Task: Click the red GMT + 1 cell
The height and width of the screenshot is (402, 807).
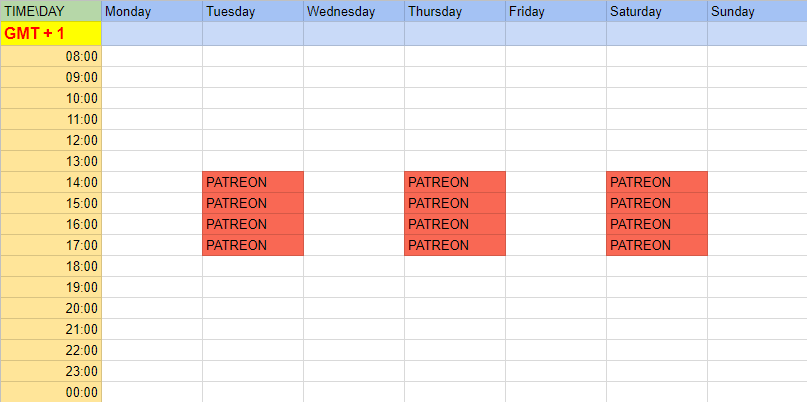Action: [x=51, y=33]
